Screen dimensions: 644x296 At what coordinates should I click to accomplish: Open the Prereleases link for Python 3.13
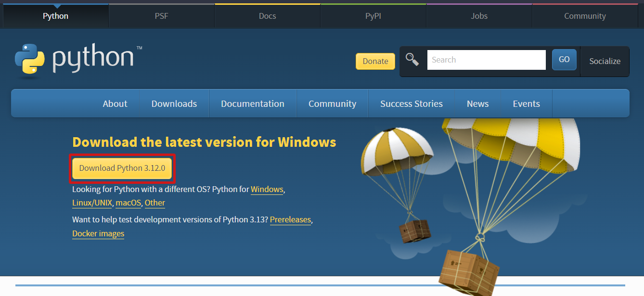tap(290, 219)
